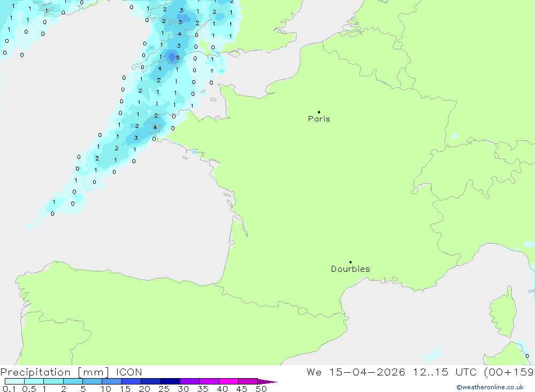Click the lightest cyan 0.1 legend swatch
Image resolution: width=535 pixels, height=392 pixels.
coord(14,381)
